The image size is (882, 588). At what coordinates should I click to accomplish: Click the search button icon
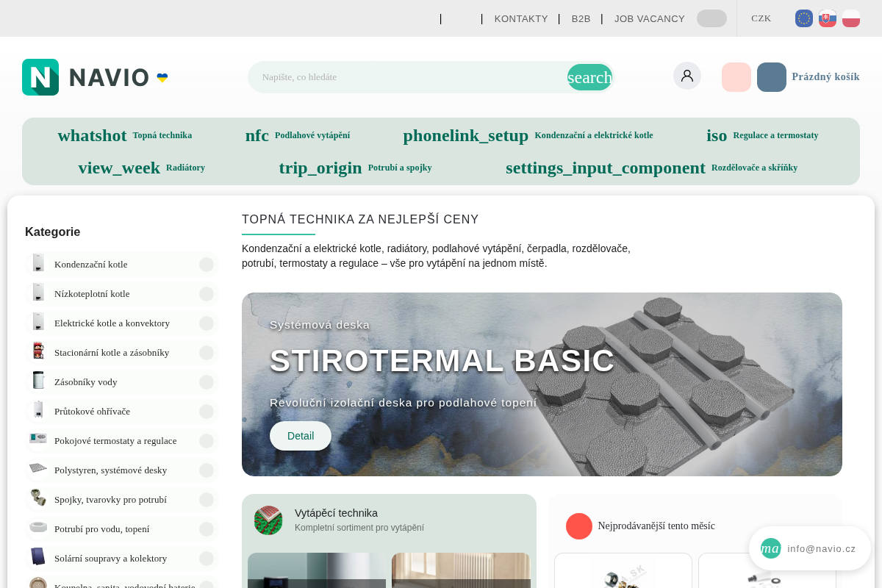coord(589,77)
